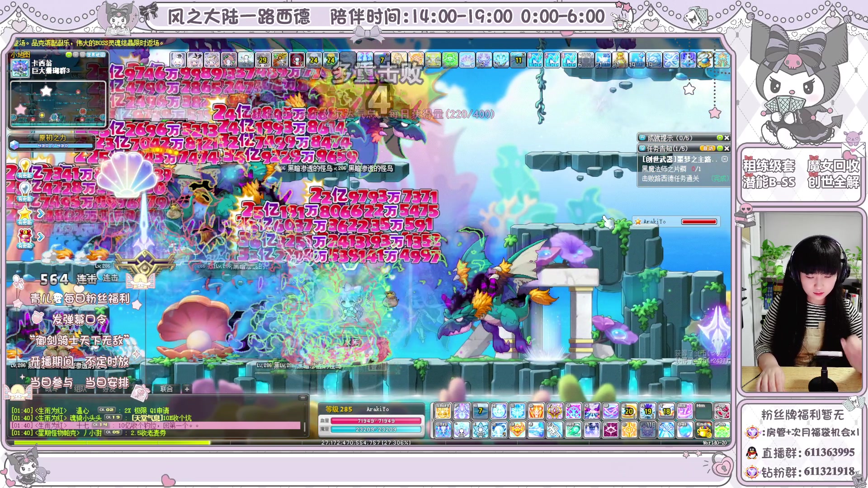Remove the 创世武器 quest from the tracker
The width and height of the screenshot is (868, 488).
[x=725, y=159]
